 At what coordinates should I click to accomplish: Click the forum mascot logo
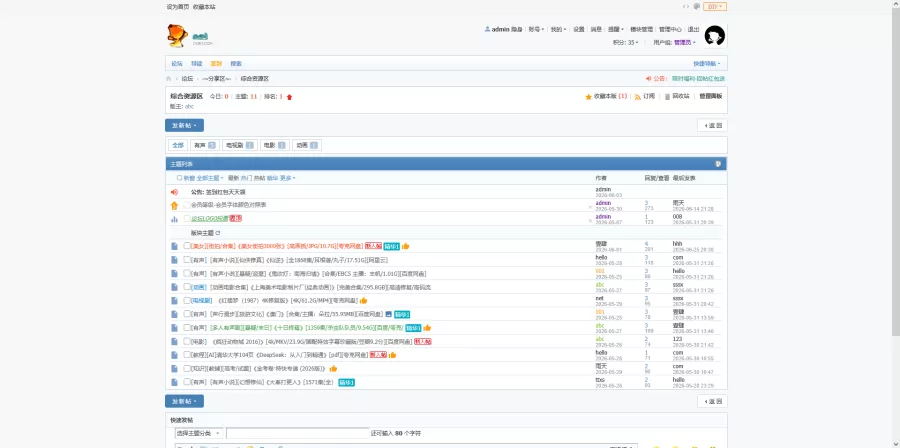[177, 36]
